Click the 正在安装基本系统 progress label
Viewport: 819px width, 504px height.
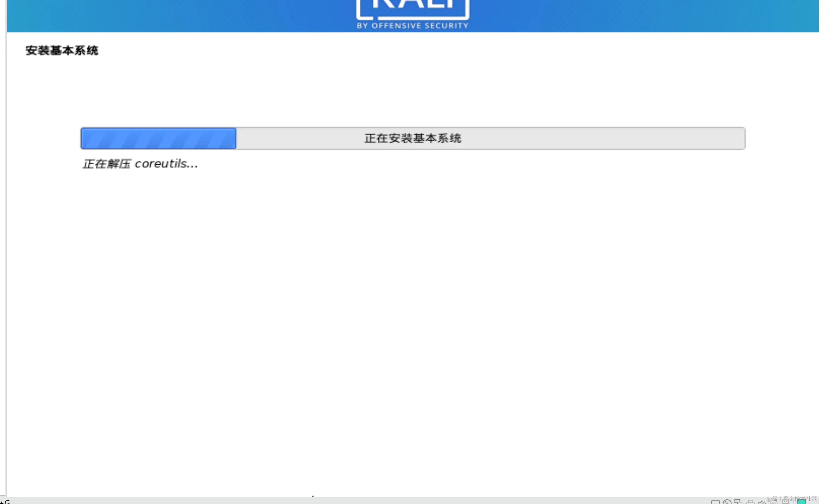[x=413, y=138]
